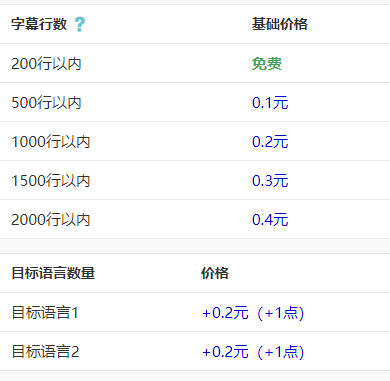
Task: Select the 2000行以内 row
Action: (x=195, y=219)
